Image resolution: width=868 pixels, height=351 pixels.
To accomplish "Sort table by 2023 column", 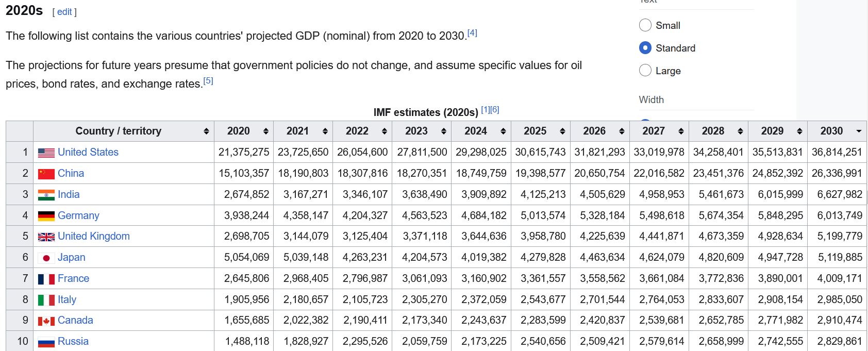I will [x=422, y=131].
